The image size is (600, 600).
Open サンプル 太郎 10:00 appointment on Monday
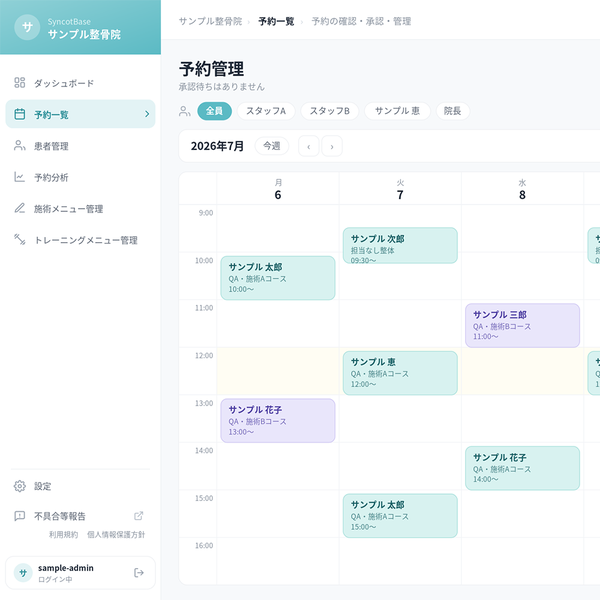(x=278, y=278)
